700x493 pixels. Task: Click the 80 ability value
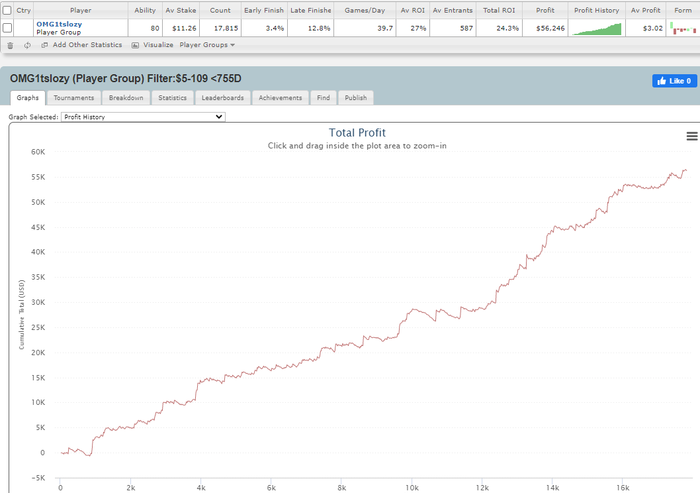pyautogui.click(x=155, y=28)
